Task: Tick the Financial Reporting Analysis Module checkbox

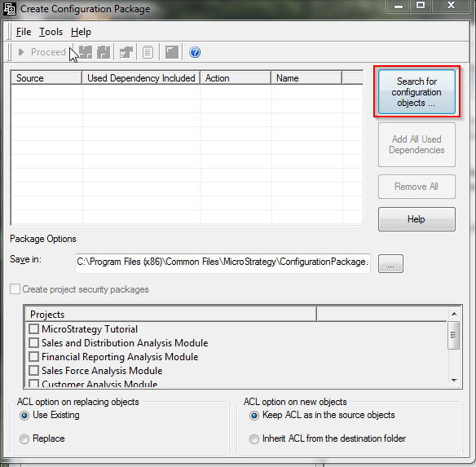Action: pyautogui.click(x=33, y=356)
